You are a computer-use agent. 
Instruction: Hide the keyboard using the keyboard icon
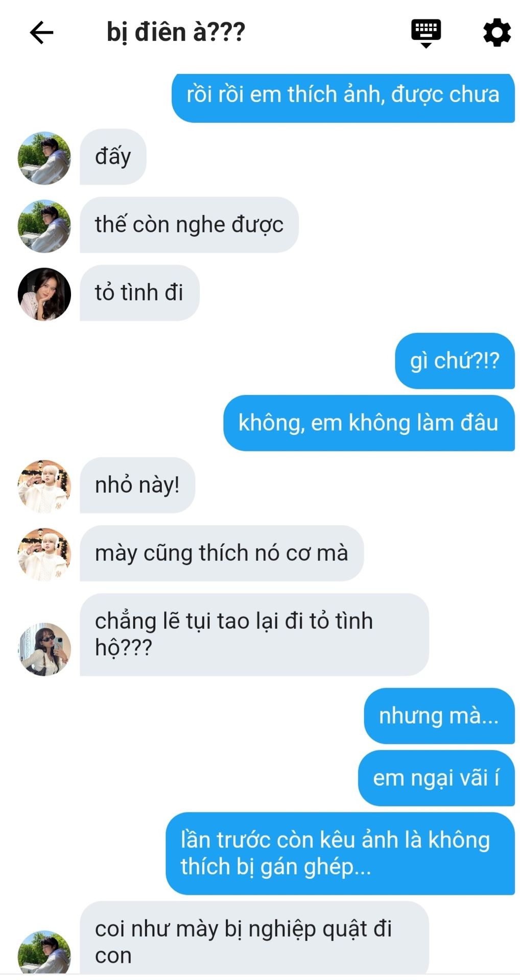(426, 33)
